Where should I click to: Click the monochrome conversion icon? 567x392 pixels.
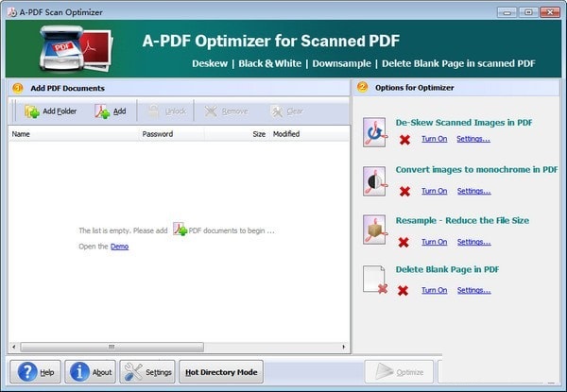pyautogui.click(x=375, y=181)
